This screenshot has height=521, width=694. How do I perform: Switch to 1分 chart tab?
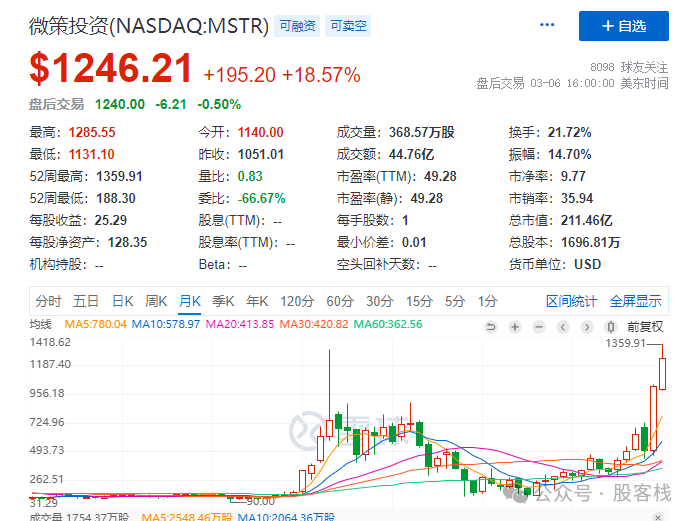pos(487,301)
